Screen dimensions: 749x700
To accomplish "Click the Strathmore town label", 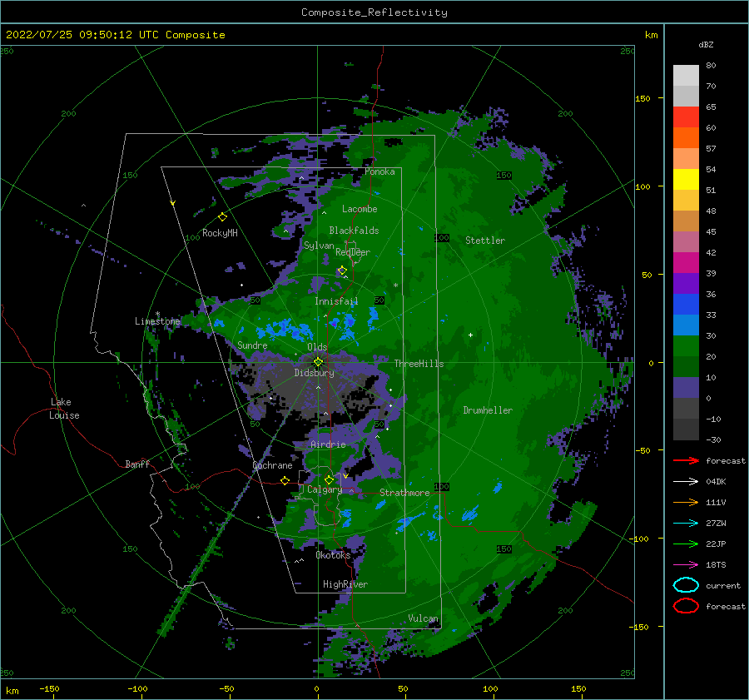I will pyautogui.click(x=404, y=493).
